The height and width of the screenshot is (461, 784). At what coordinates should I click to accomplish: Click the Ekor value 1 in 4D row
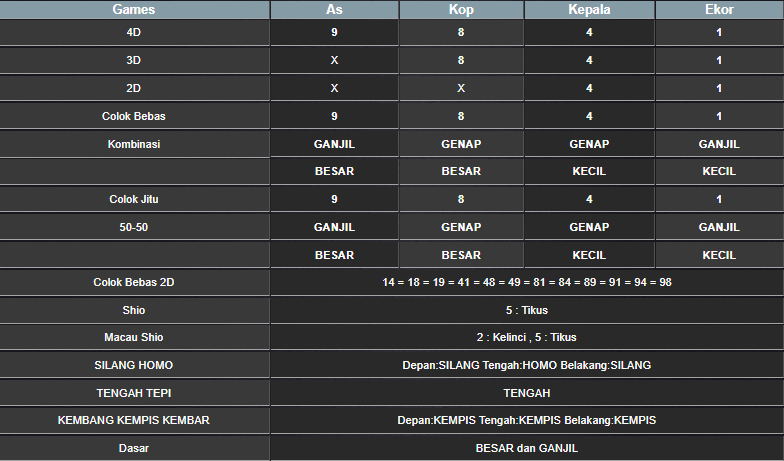point(719,32)
